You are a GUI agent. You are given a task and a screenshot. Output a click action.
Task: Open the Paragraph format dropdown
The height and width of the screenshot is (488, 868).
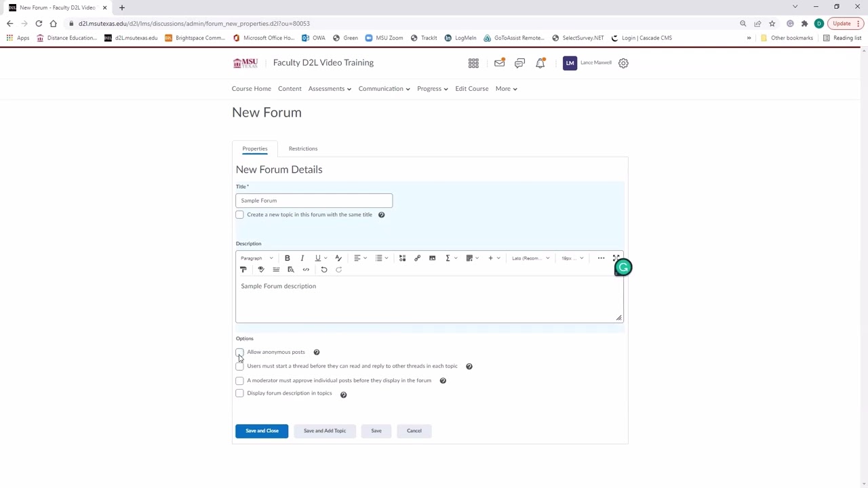256,258
